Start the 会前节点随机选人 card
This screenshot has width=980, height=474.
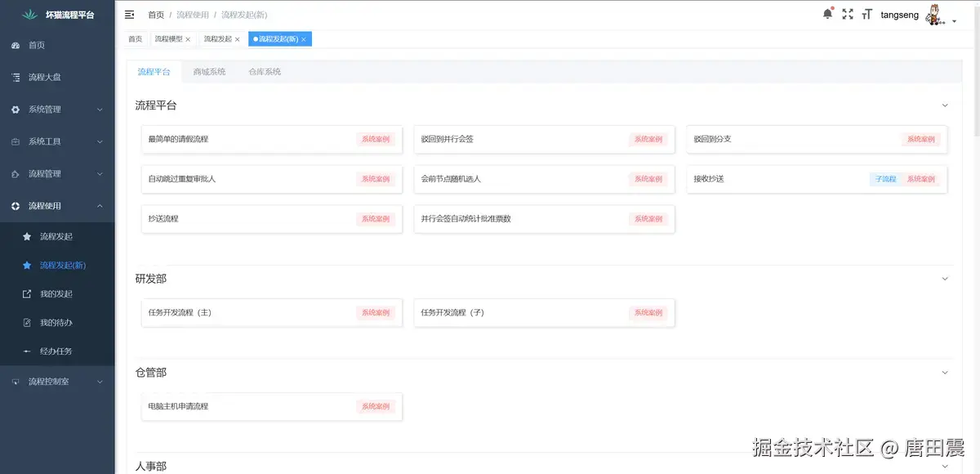[x=545, y=179]
